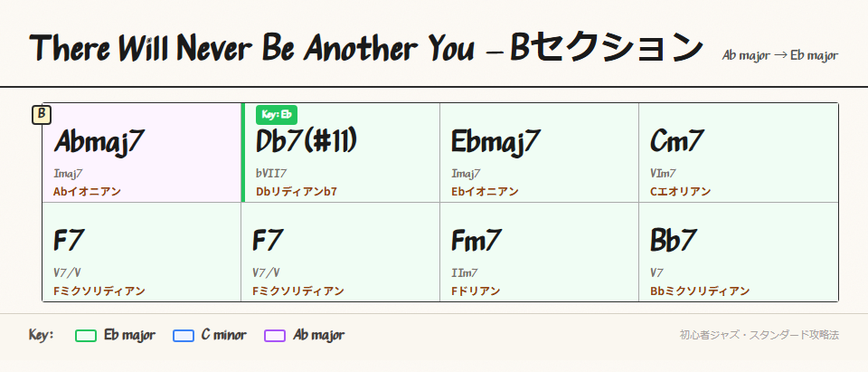Click the purple Ab major legend swatch
The width and height of the screenshot is (868, 372).
(276, 336)
